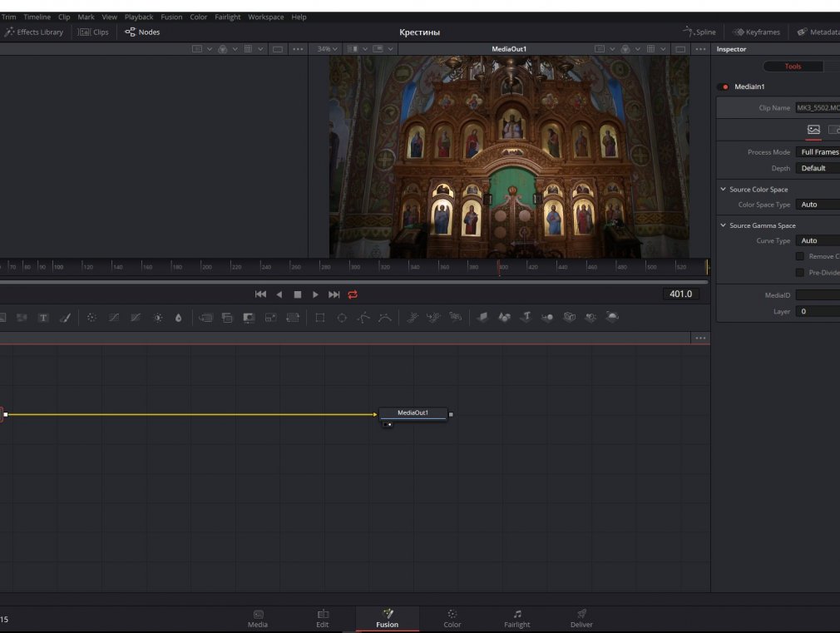Switch to the Deliver page
Viewport: 840px width, 633px height.
[581, 619]
